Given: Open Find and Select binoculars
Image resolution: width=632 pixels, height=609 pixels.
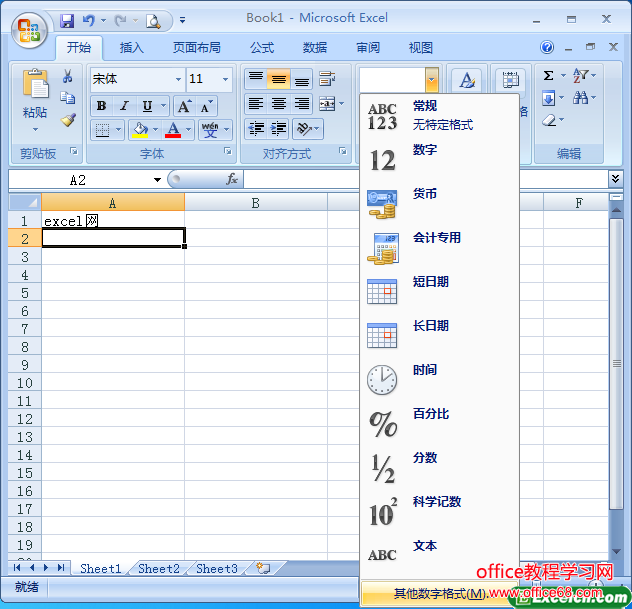Looking at the screenshot, I should [x=583, y=98].
